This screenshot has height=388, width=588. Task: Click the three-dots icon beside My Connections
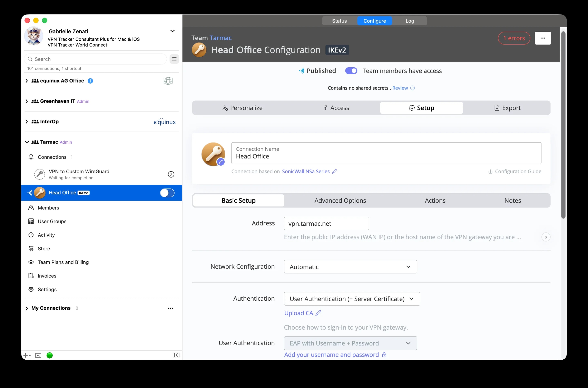pos(171,308)
